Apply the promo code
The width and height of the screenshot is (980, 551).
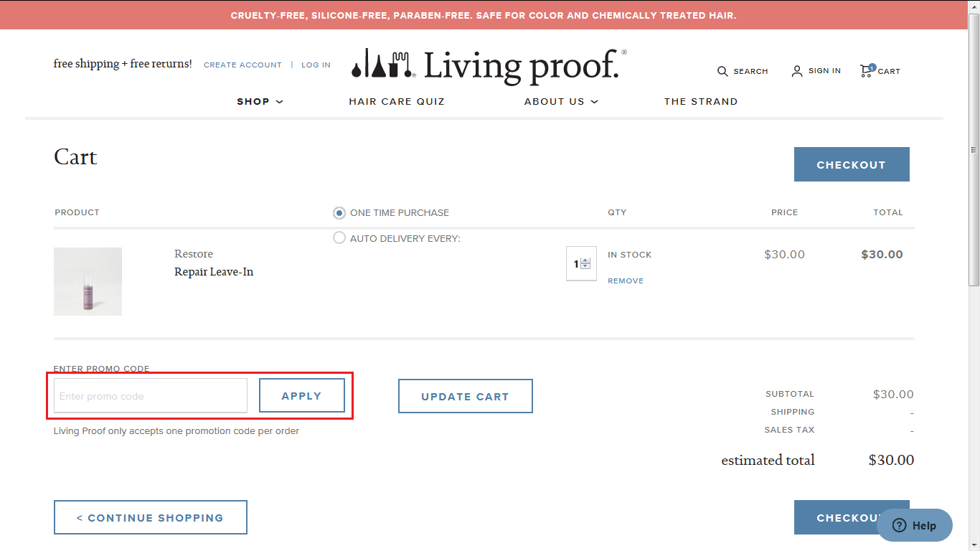pyautogui.click(x=301, y=396)
